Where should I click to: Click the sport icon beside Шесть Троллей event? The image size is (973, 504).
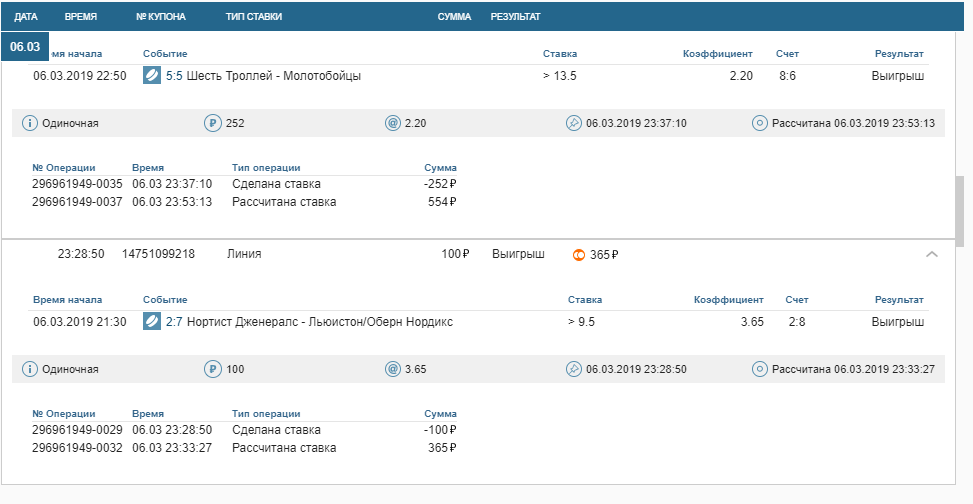pyautogui.click(x=152, y=76)
